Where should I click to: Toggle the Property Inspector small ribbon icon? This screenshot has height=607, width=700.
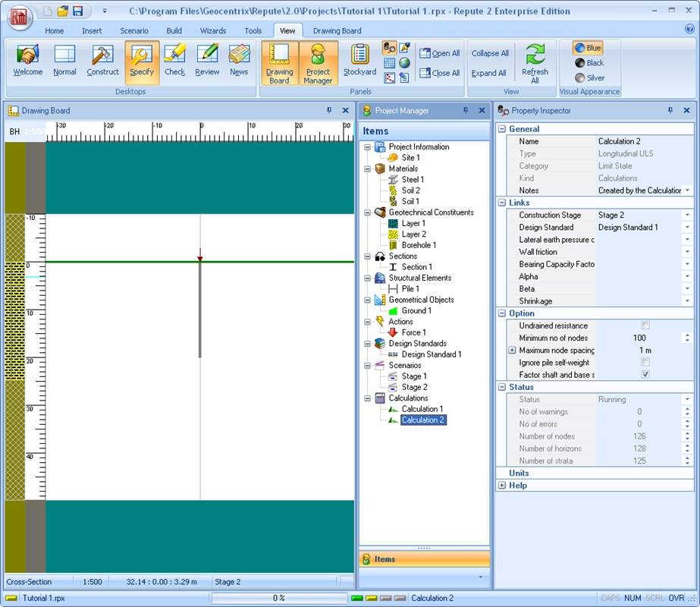click(x=389, y=48)
